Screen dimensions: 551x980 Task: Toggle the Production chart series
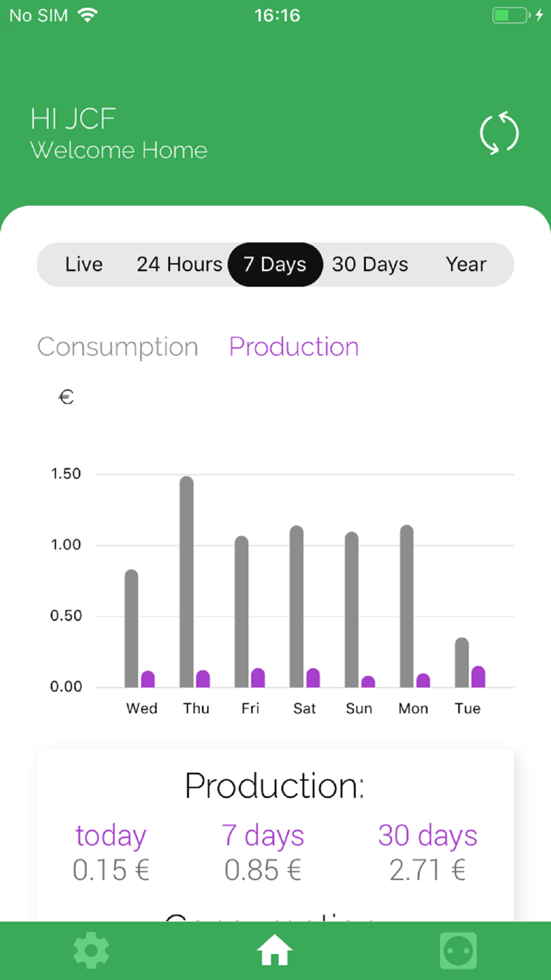point(294,347)
